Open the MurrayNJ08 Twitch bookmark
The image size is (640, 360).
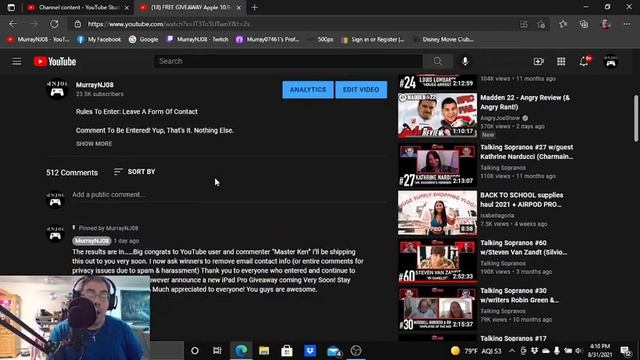click(197, 40)
